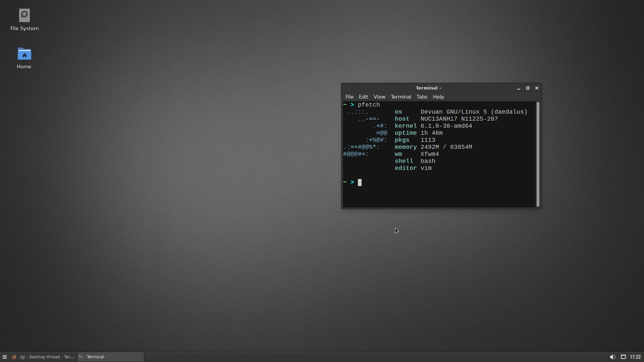Open the Terminal menu in the menu bar
The width and height of the screenshot is (644, 362).
click(x=400, y=97)
